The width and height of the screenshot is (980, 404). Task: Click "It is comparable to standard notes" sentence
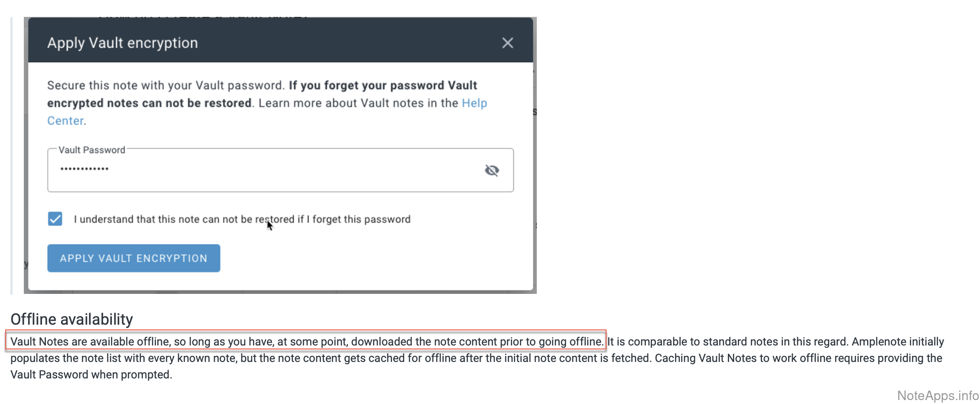727,342
